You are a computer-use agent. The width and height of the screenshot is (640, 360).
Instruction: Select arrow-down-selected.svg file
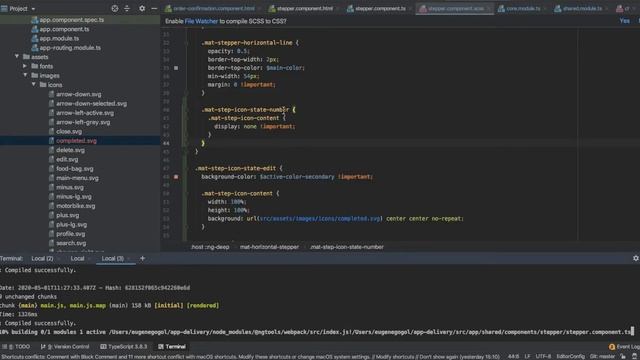coord(91,104)
